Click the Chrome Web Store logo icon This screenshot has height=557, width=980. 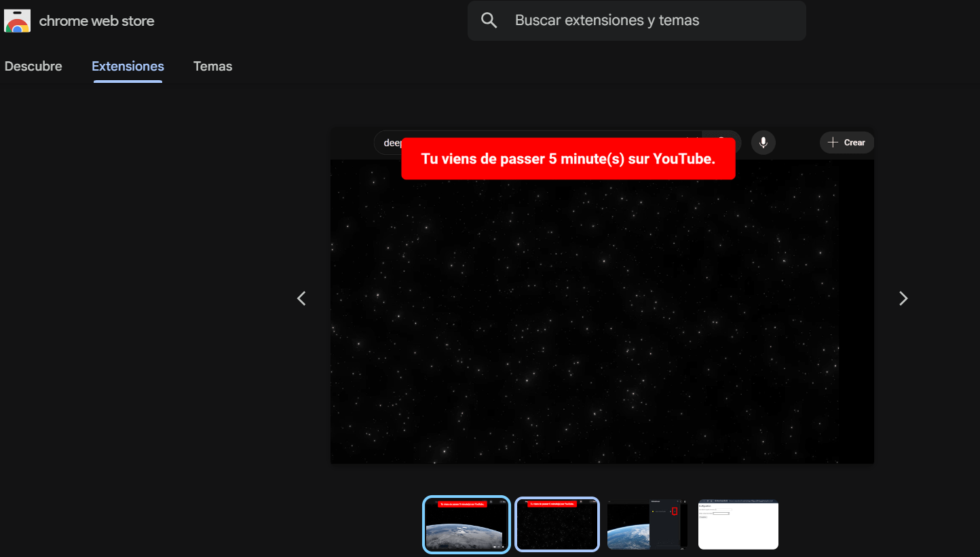click(17, 21)
